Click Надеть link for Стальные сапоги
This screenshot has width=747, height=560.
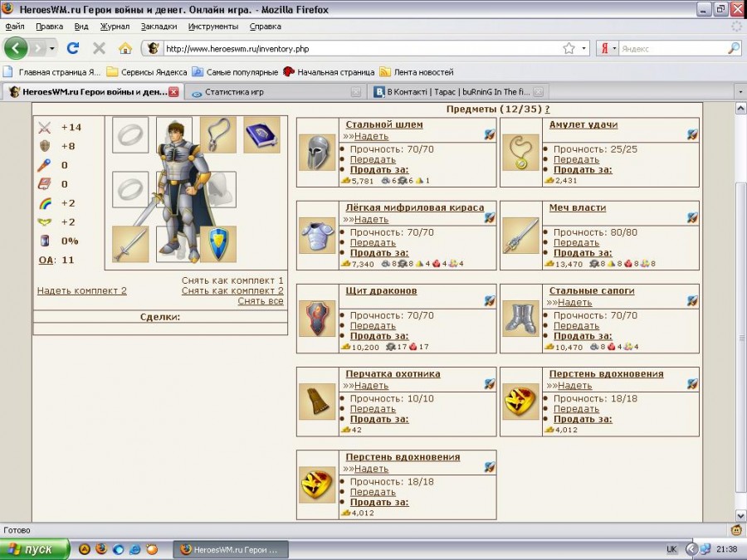pos(575,303)
